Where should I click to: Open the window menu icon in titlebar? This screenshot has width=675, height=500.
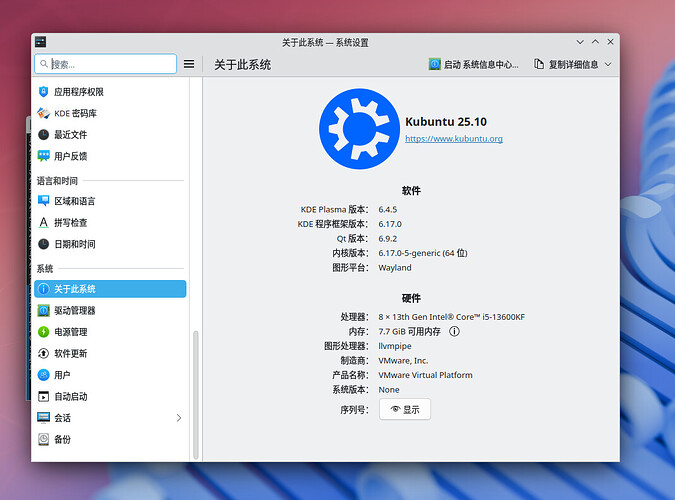coord(40,42)
